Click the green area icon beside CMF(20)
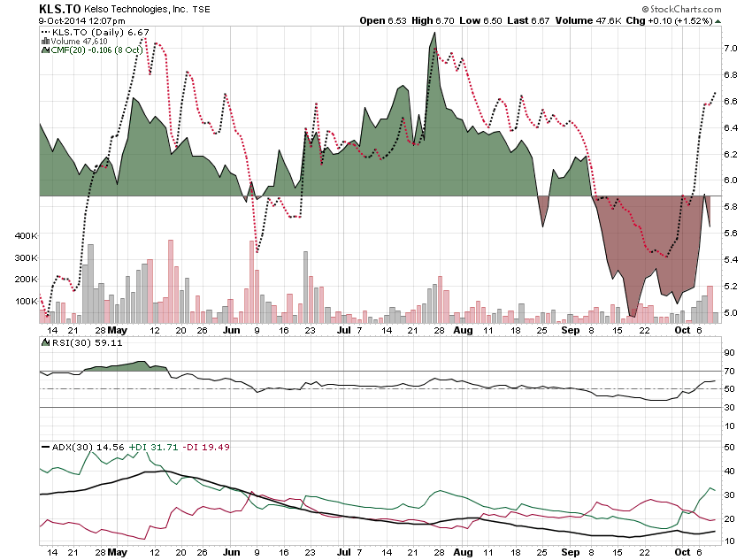This screenshot has width=752, height=560. tap(45, 50)
